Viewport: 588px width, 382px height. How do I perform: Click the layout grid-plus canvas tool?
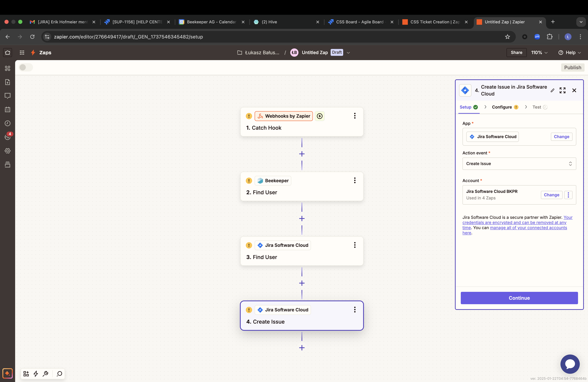(26, 374)
